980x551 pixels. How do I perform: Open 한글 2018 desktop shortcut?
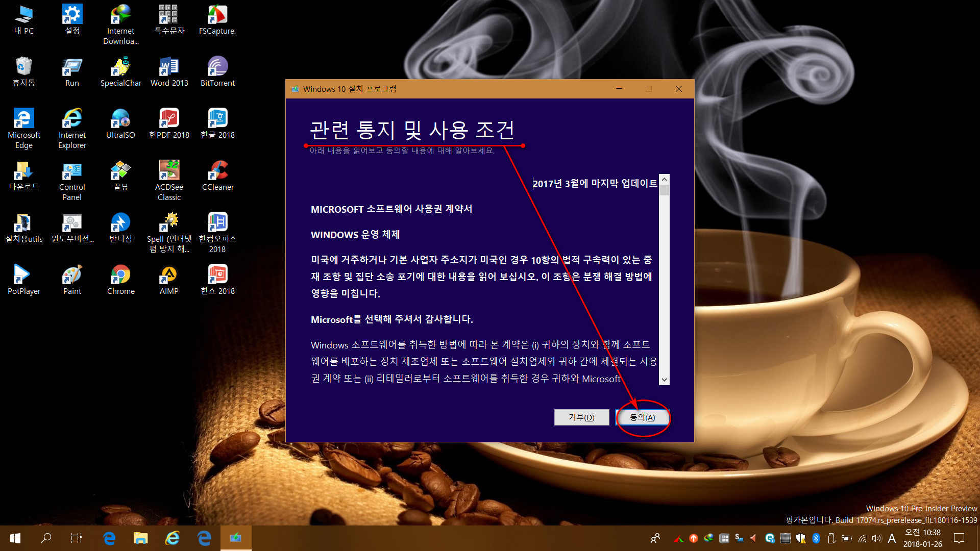(217, 124)
